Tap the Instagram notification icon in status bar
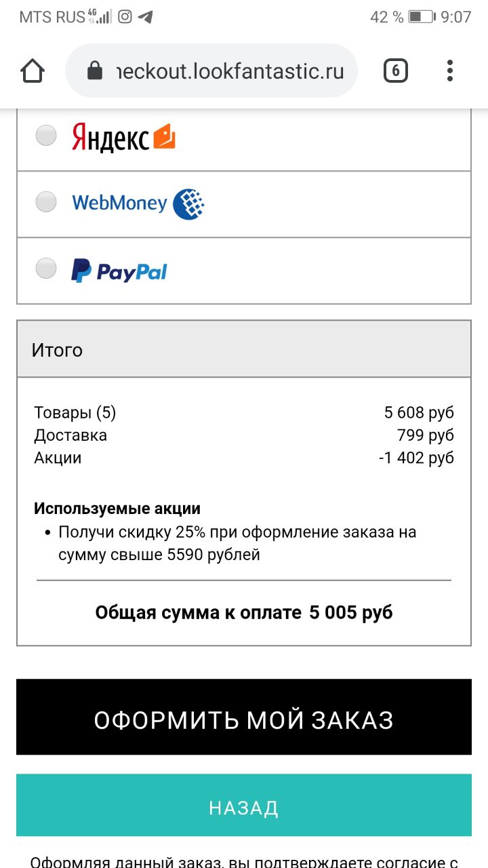488x868 pixels. (125, 17)
